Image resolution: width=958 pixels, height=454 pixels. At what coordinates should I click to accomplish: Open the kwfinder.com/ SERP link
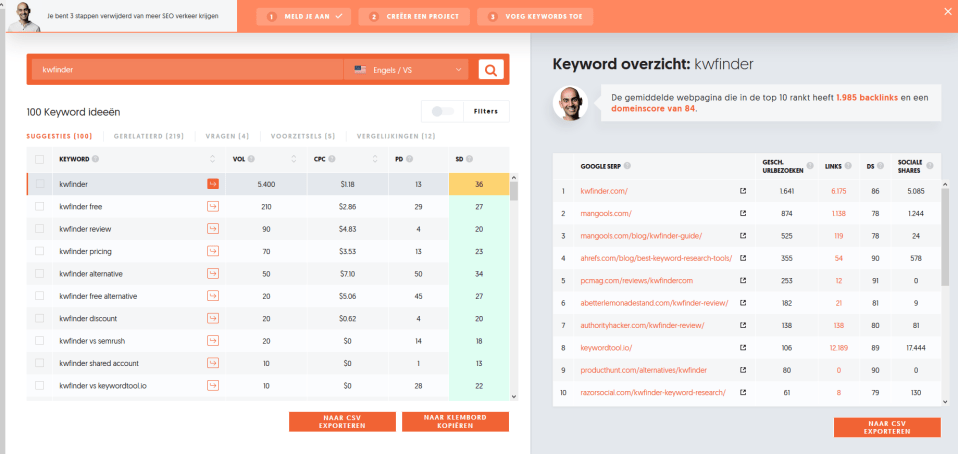(x=604, y=191)
